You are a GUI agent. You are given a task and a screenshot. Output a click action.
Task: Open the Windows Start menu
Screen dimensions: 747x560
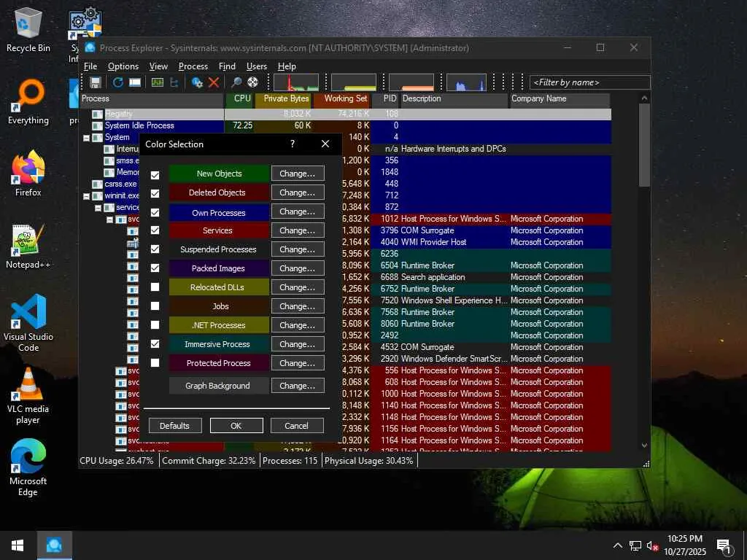point(18,545)
